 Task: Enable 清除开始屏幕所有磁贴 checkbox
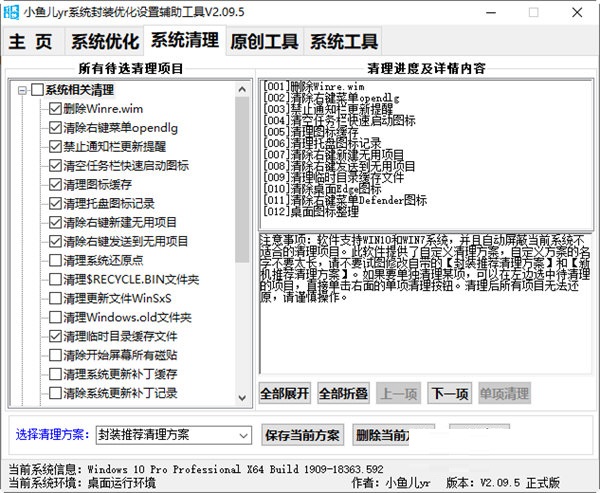[x=55, y=355]
